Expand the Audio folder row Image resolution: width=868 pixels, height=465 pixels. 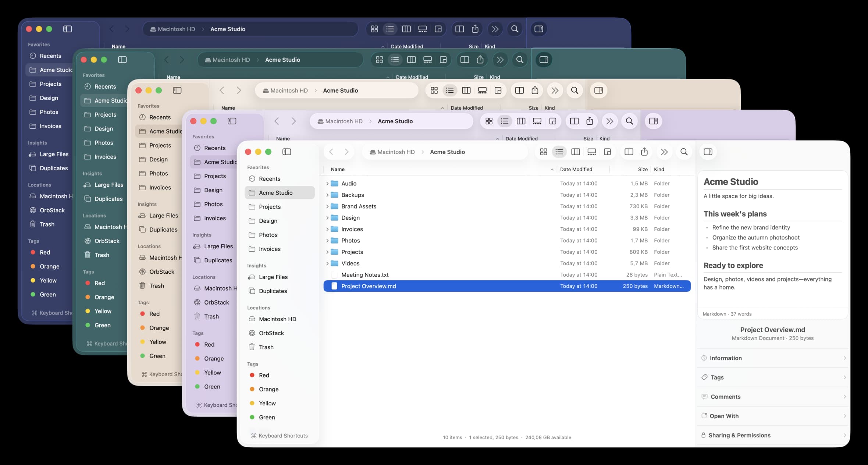pos(327,184)
